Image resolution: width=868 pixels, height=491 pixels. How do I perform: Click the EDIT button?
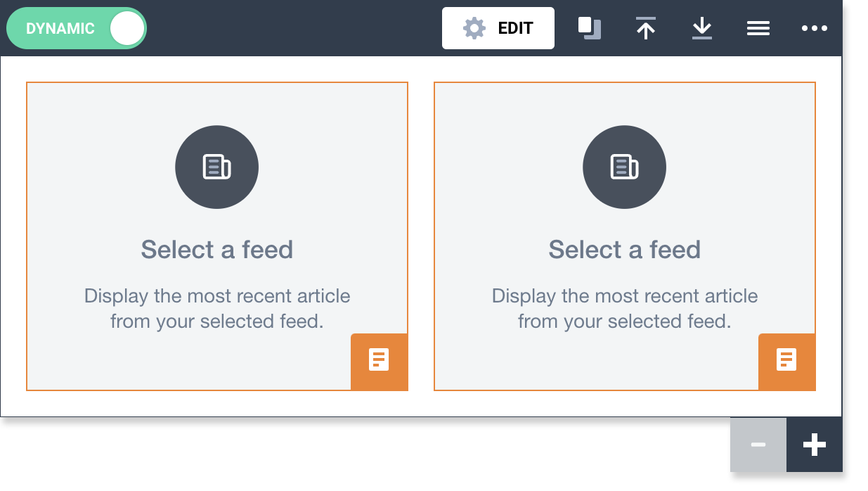tap(498, 28)
